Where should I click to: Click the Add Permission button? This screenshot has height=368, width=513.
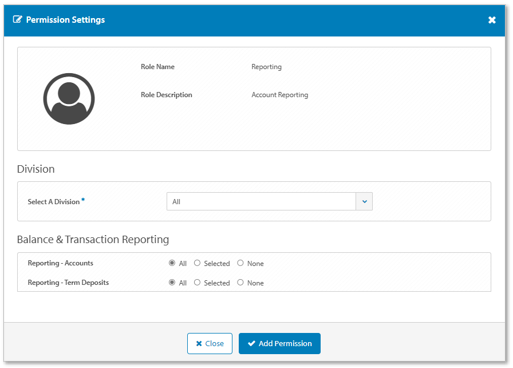coord(280,343)
